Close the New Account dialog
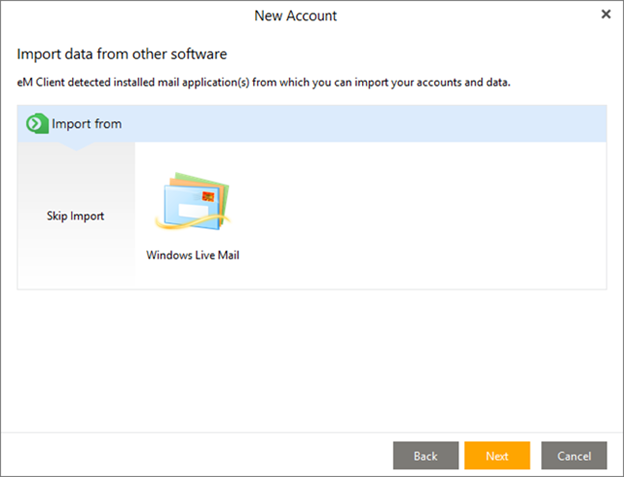This screenshot has width=624, height=477. [605, 15]
